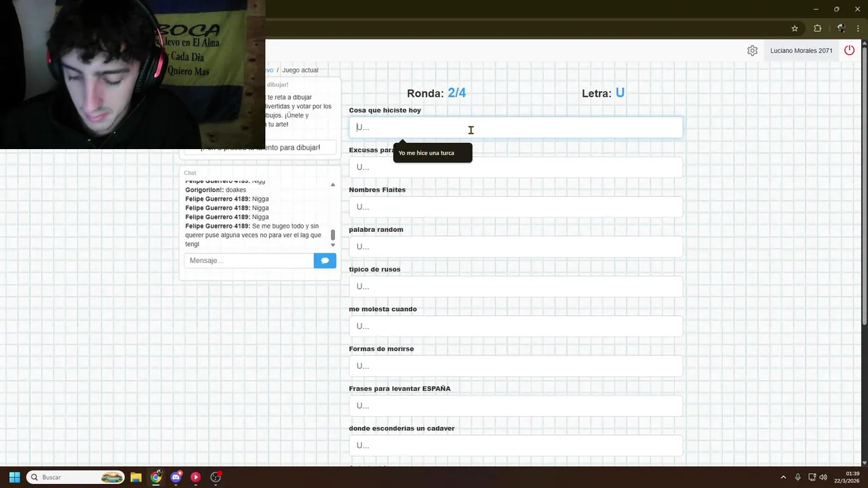868x488 pixels.
Task: Open the Chrome profile avatar
Action: click(841, 28)
